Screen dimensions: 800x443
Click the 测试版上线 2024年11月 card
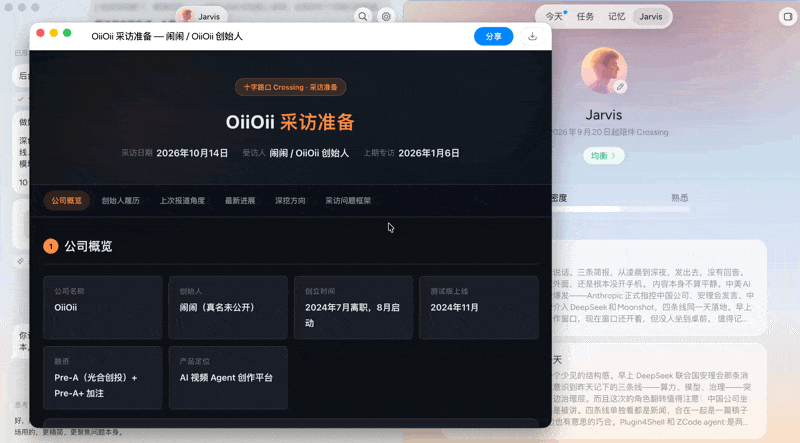pyautogui.click(x=479, y=307)
